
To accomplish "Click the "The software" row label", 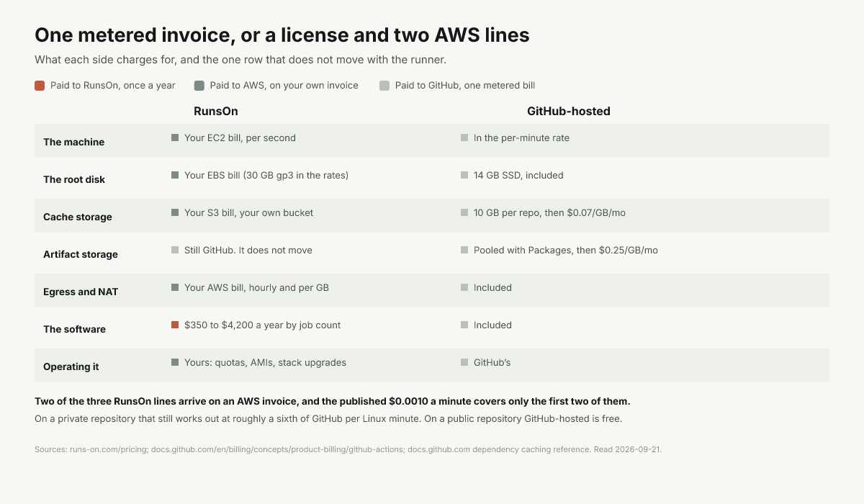I will (x=74, y=329).
